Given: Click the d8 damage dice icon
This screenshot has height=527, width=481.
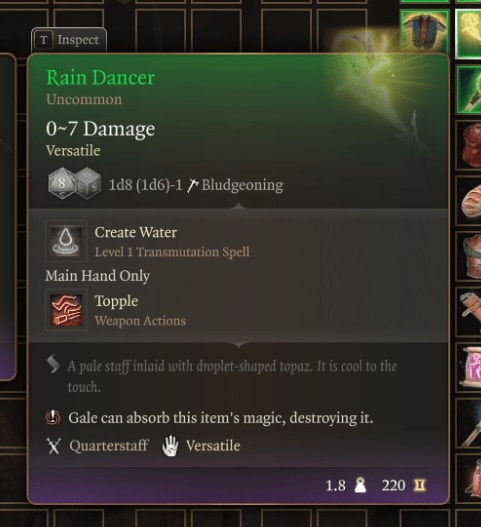Looking at the screenshot, I should (62, 184).
